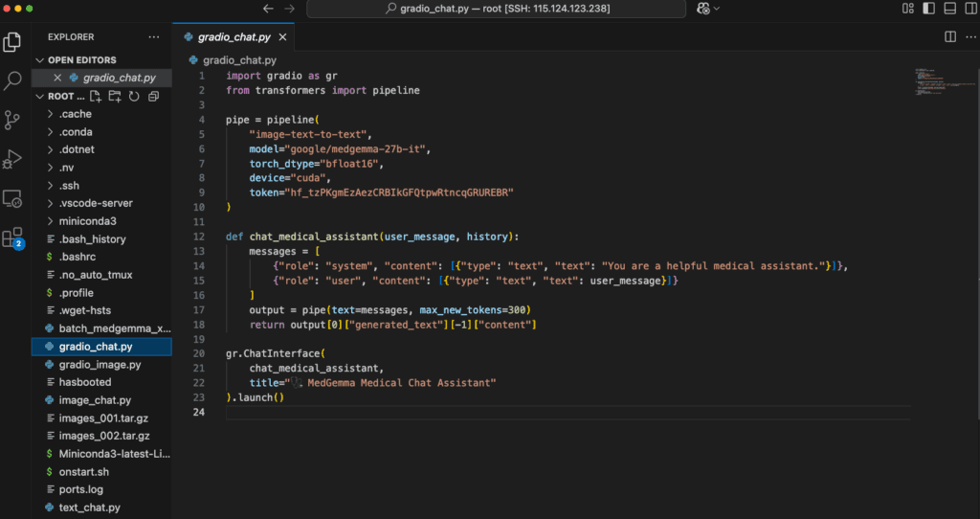The image size is (980, 519).
Task: Collapse the Open Editors section
Action: pos(40,60)
